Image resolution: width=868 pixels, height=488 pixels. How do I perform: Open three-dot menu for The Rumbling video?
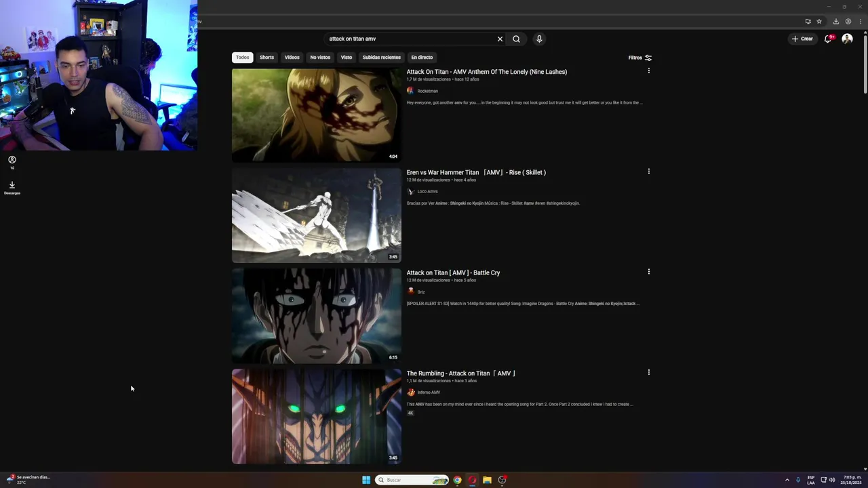coord(648,372)
